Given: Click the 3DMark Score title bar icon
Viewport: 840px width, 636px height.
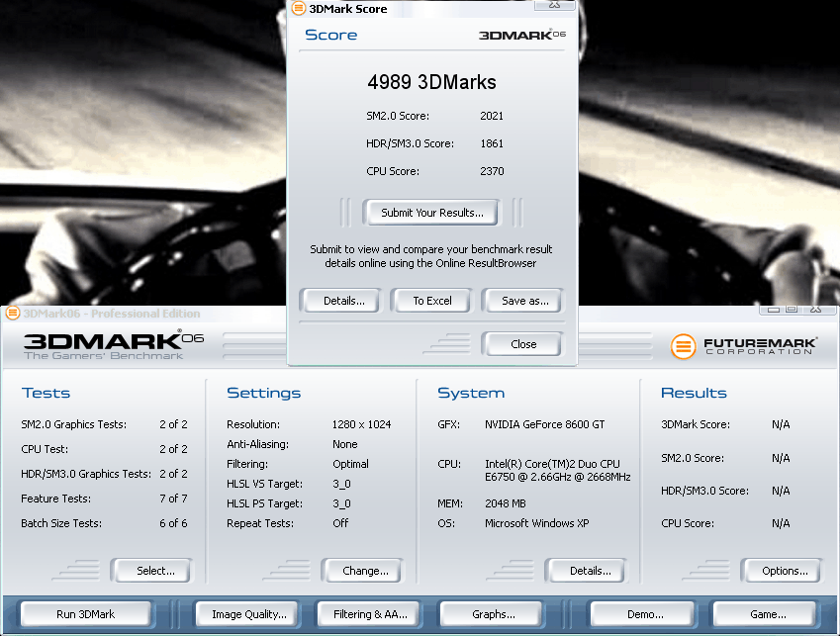Looking at the screenshot, I should (x=299, y=9).
